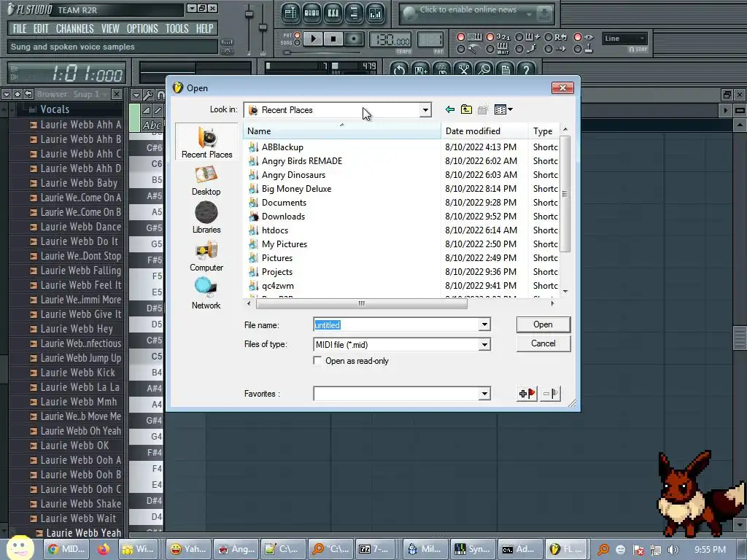Click the Name column header
The height and width of the screenshot is (560, 747).
pyautogui.click(x=342, y=131)
